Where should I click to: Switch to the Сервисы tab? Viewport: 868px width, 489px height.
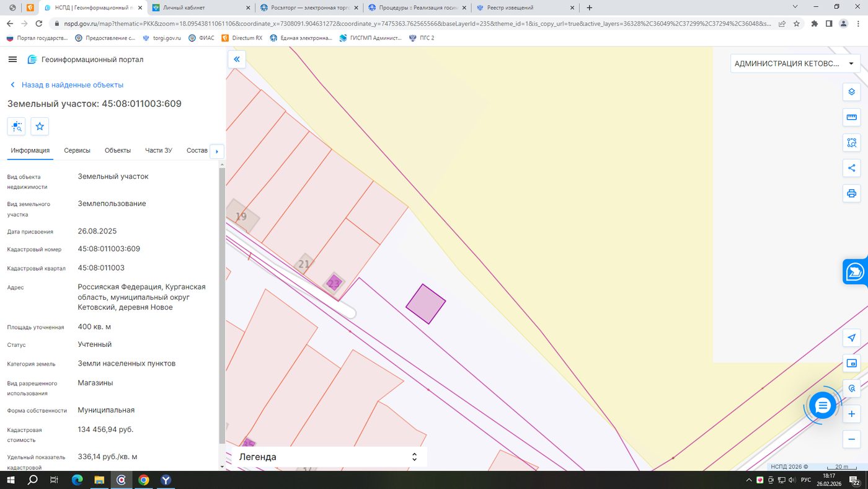pos(77,151)
